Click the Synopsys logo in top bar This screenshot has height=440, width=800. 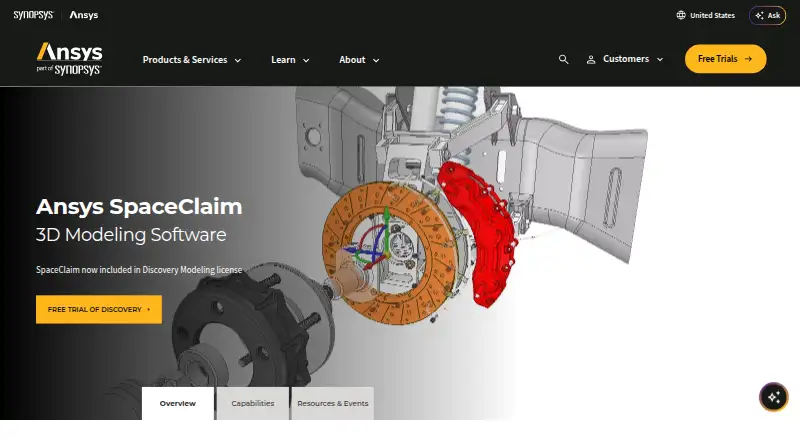pos(33,15)
